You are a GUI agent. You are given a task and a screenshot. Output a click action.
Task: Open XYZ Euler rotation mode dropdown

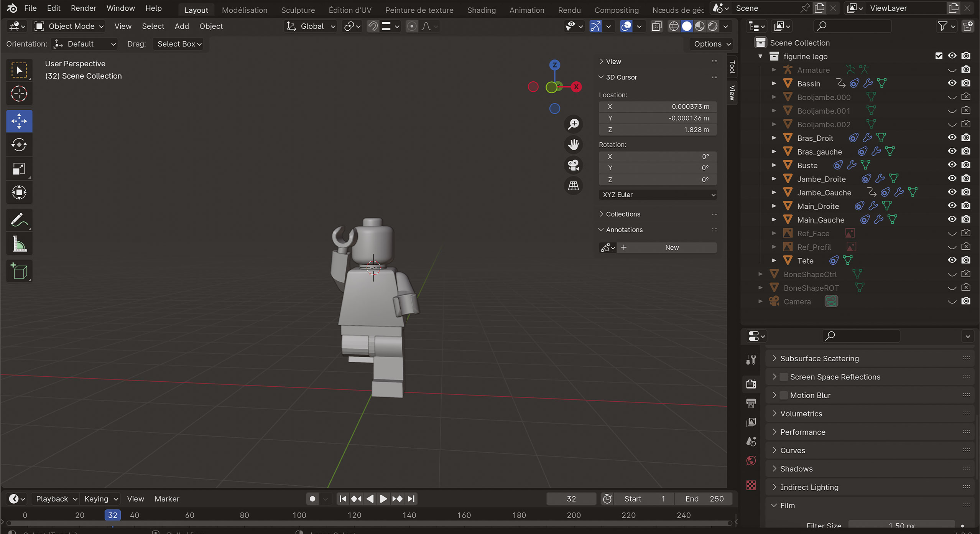pyautogui.click(x=658, y=195)
